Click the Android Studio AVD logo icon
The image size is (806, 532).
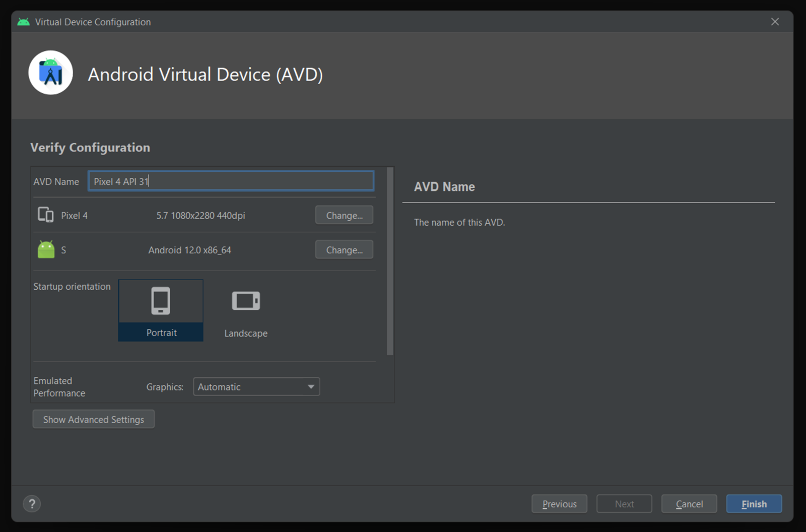pyautogui.click(x=50, y=73)
